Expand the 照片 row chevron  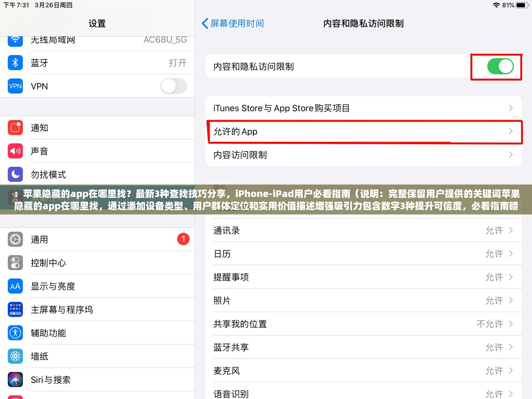(x=511, y=300)
